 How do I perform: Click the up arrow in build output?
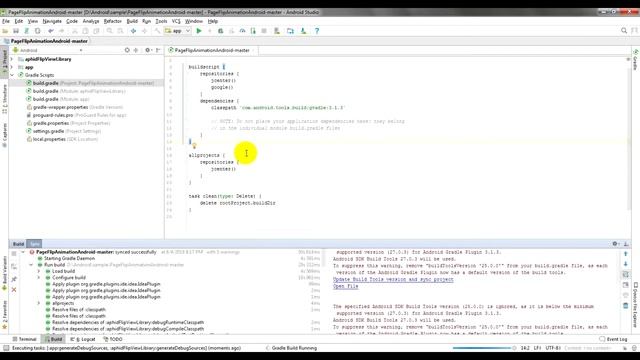point(626,254)
